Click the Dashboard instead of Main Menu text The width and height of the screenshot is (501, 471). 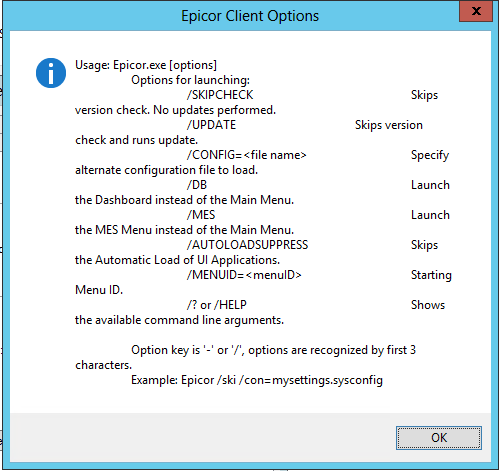point(184,200)
